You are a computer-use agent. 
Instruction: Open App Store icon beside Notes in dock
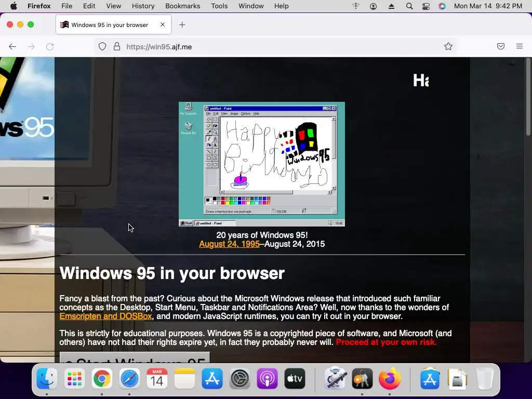click(212, 378)
